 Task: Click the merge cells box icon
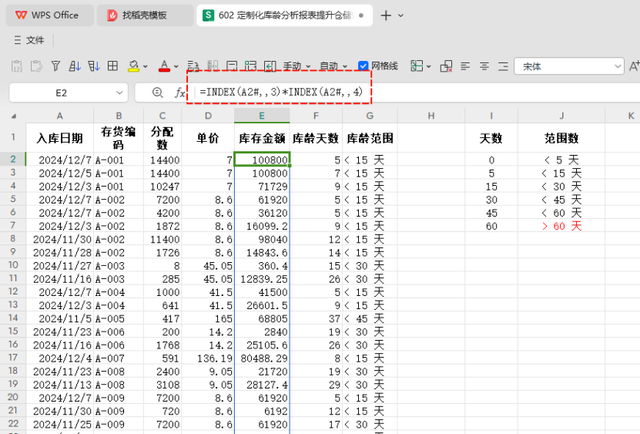pos(231,66)
